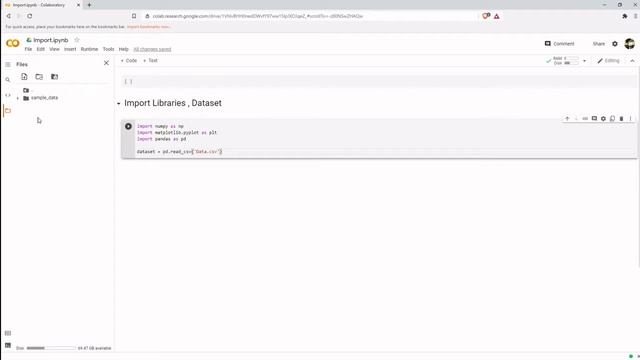640x360 pixels.
Task: Open a new browser tab
Action: (x=89, y=5)
